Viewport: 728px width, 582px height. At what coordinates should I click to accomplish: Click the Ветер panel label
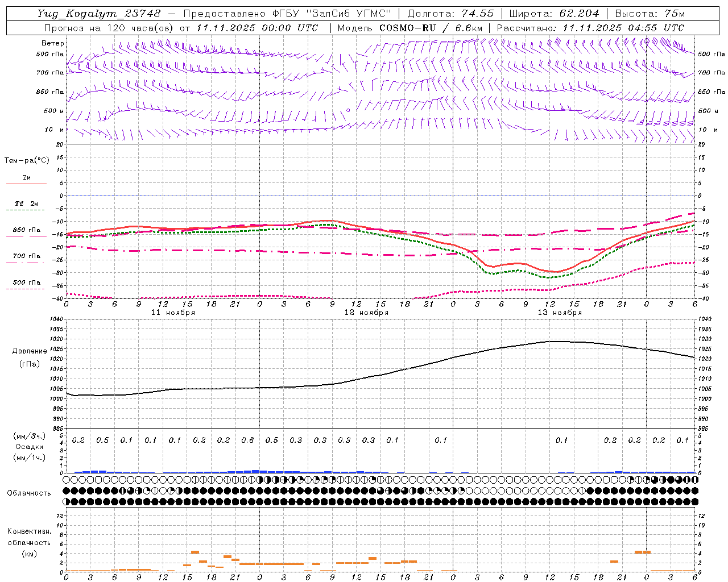click(x=53, y=43)
